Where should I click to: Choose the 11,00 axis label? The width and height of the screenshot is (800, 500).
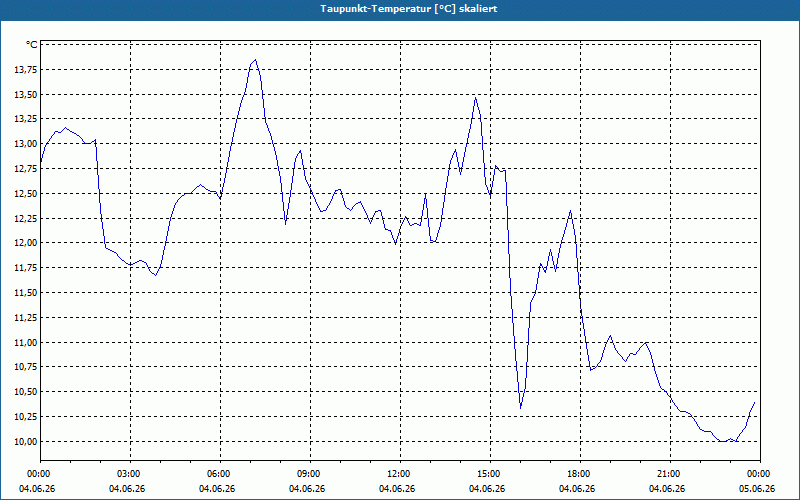point(24,342)
